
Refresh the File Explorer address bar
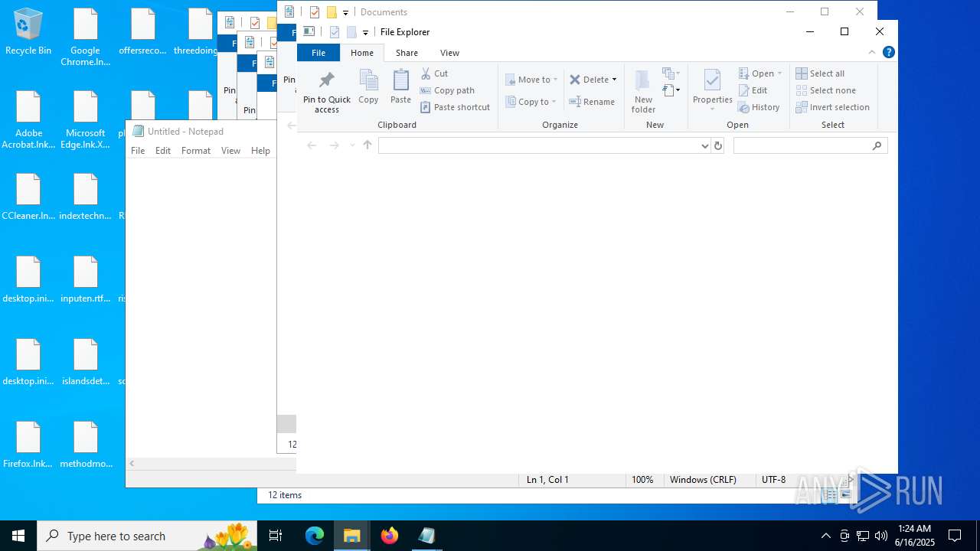click(717, 145)
